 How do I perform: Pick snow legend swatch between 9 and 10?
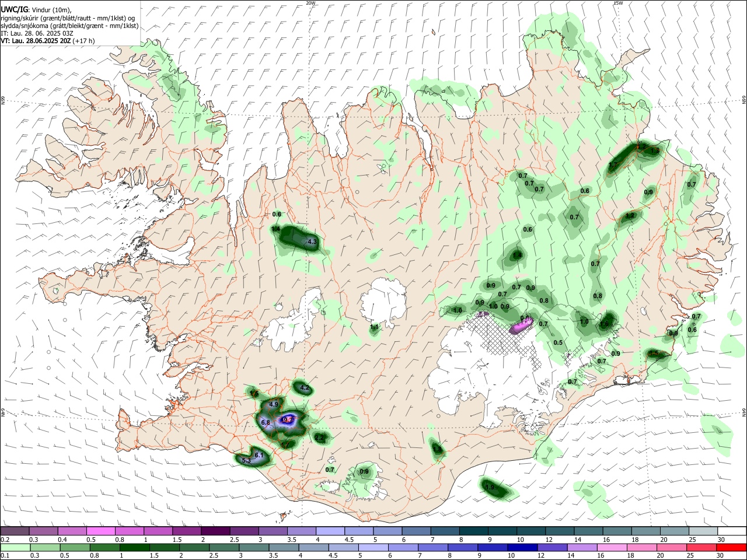pos(502,531)
